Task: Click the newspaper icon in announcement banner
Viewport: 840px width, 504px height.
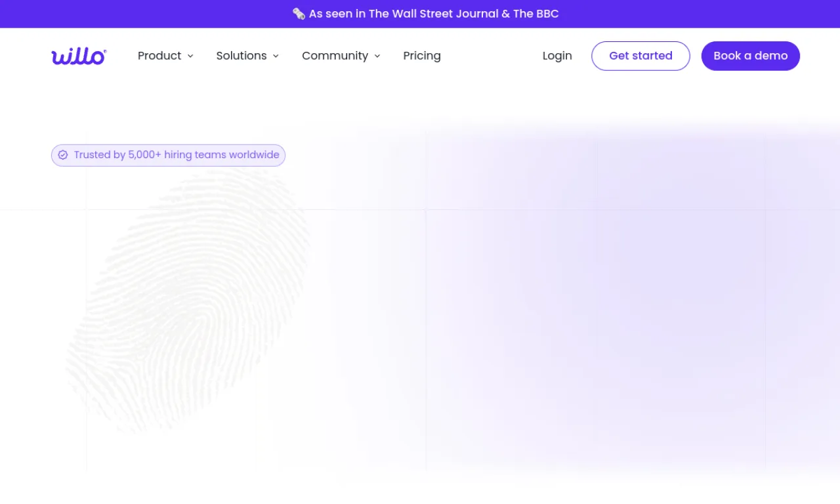Action: 299,14
